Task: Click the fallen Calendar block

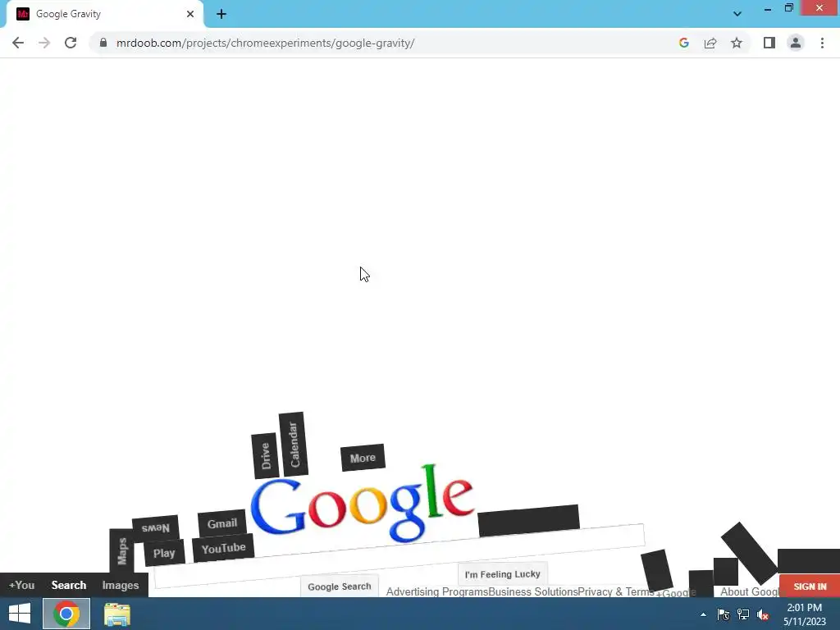Action: pos(294,444)
